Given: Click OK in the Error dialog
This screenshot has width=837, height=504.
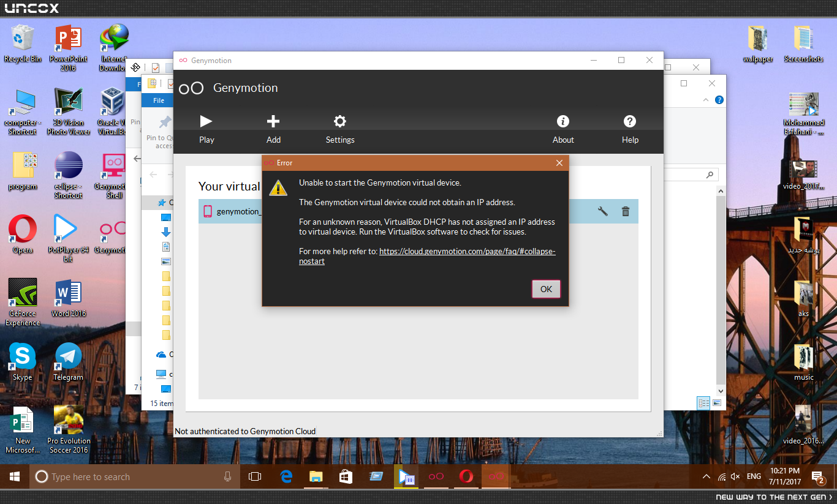Looking at the screenshot, I should coord(546,290).
